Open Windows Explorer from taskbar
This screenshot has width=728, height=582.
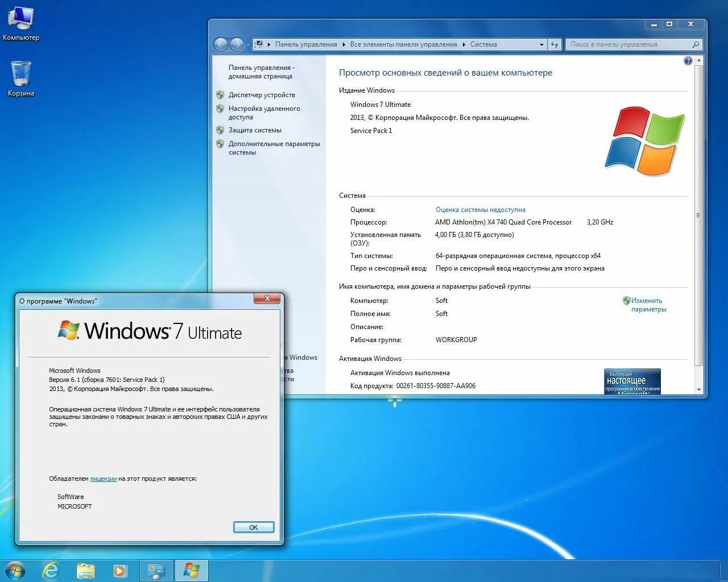tap(85, 571)
